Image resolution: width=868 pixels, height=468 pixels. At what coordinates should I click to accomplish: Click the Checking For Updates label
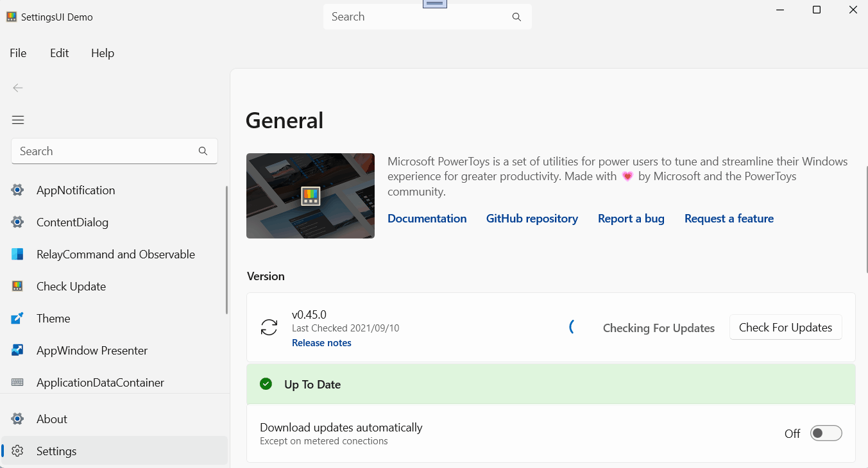coord(659,328)
